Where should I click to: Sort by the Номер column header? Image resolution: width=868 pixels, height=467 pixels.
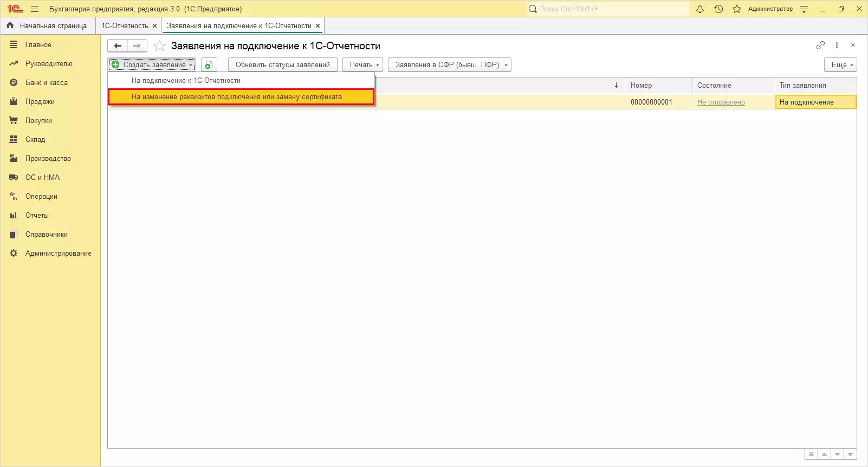point(659,86)
